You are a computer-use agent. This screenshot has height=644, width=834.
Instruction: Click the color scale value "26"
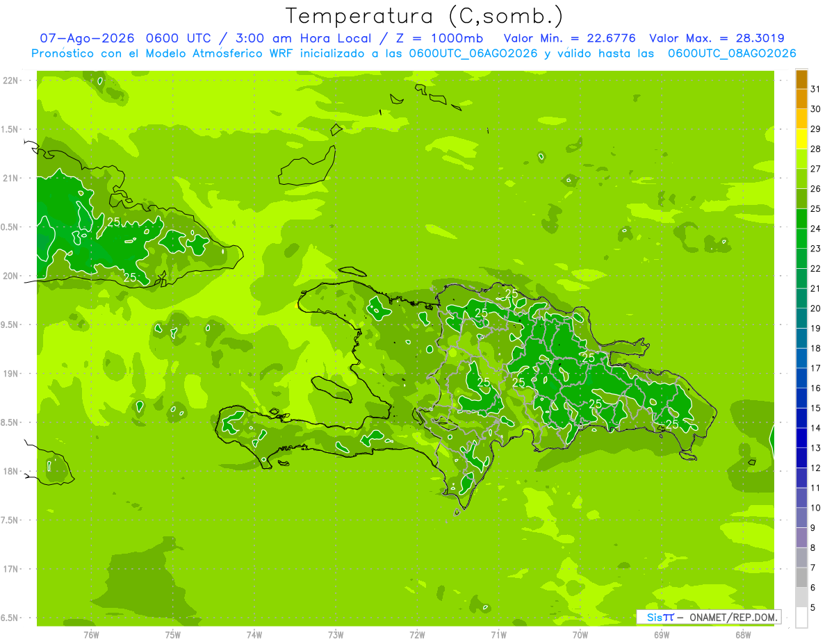(816, 189)
